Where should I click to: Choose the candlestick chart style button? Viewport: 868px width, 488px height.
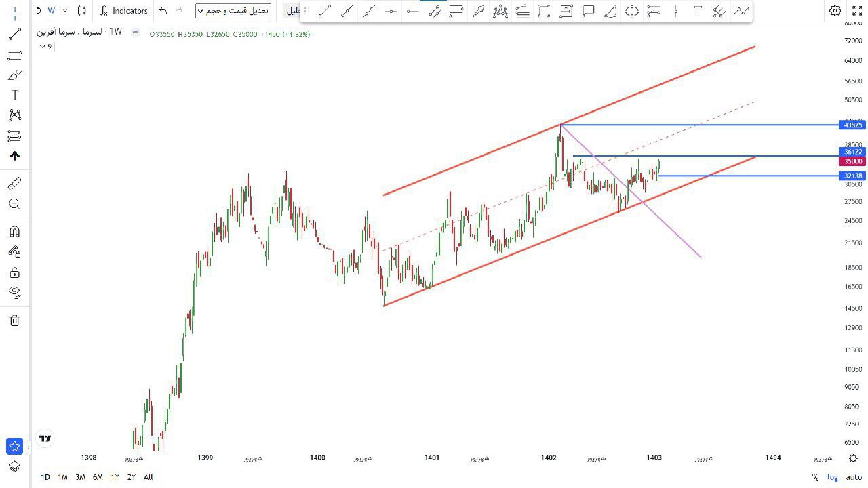click(x=81, y=11)
